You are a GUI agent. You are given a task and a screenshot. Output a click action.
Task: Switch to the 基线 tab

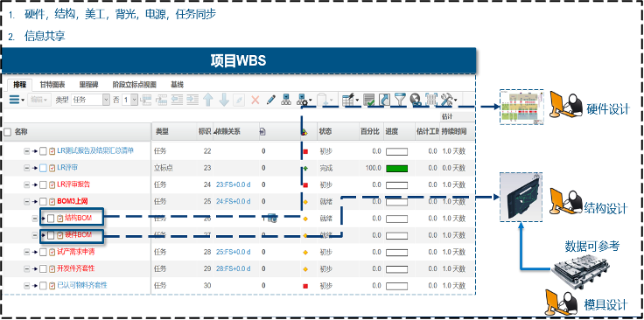pyautogui.click(x=177, y=85)
